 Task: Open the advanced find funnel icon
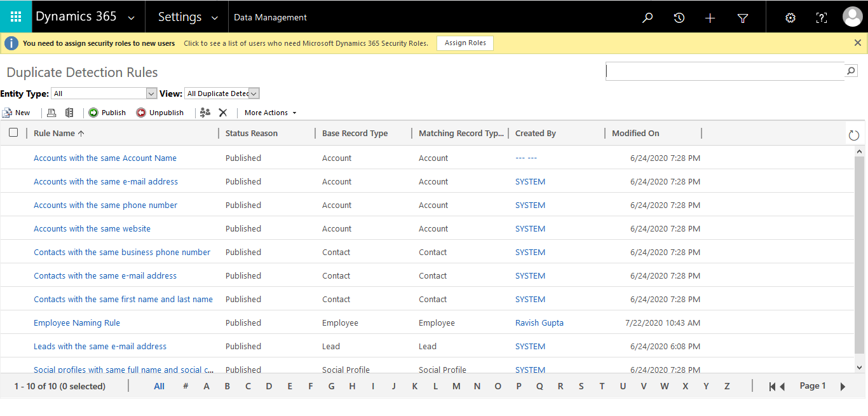click(742, 18)
